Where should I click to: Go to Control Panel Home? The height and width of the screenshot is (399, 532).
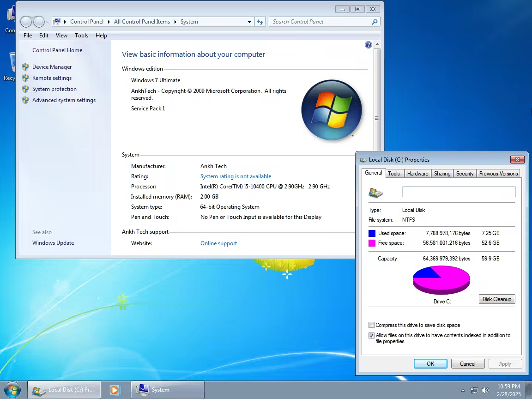tap(57, 50)
